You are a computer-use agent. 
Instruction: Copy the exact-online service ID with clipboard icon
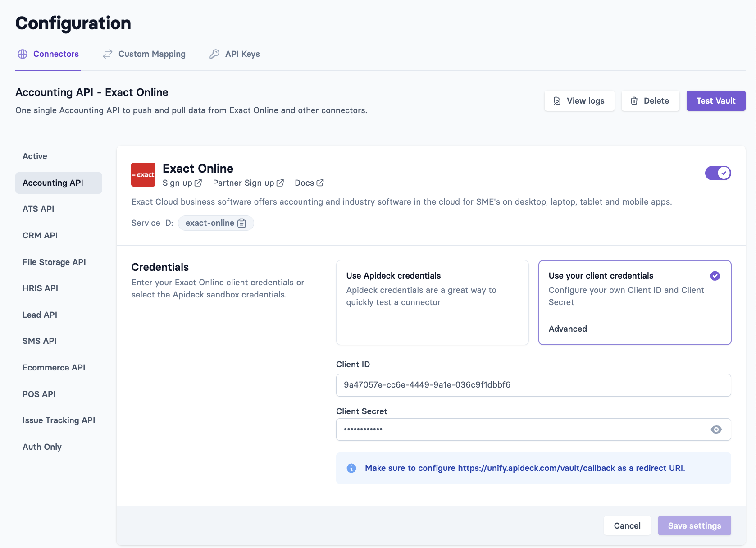(242, 223)
